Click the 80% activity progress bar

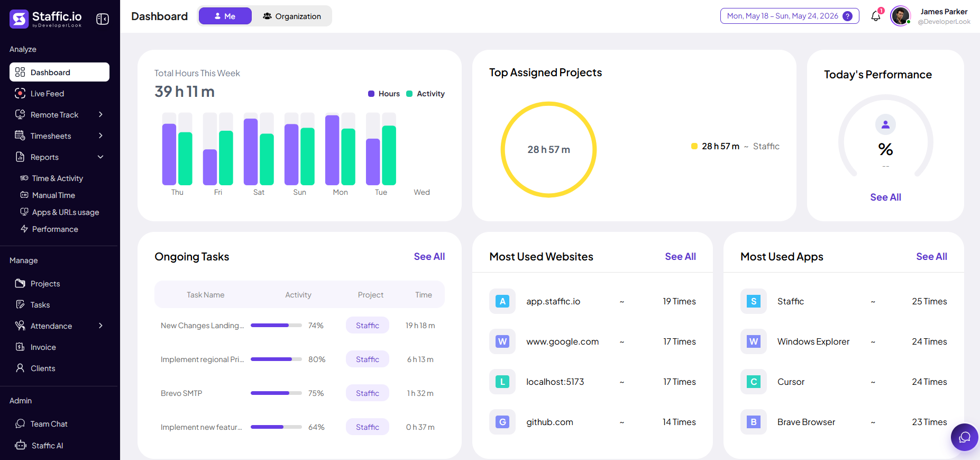[276, 359]
